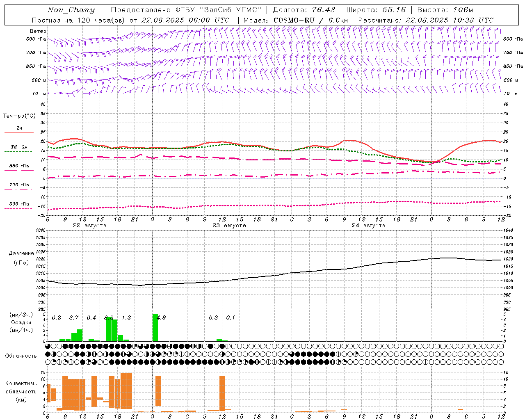Pick the 700 гПа temperature legend entry
Image resolution: width=525 pixels, height=420 pixels.
[x=19, y=185]
